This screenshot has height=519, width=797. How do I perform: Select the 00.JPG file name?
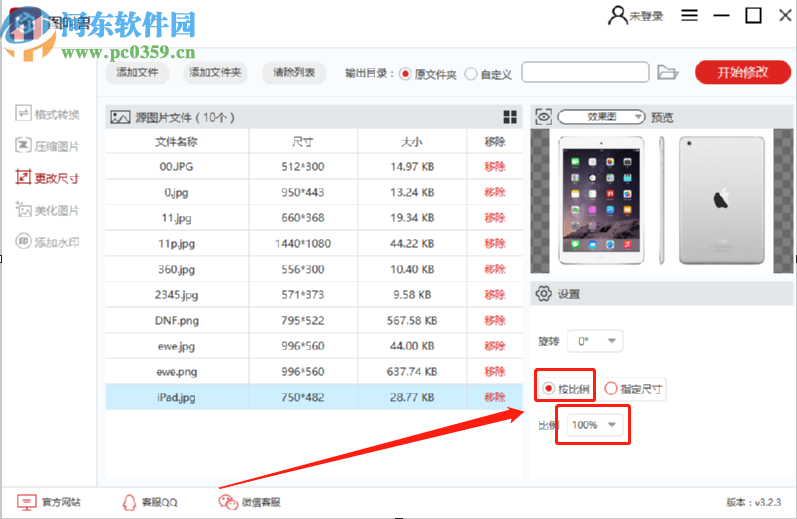(176, 166)
